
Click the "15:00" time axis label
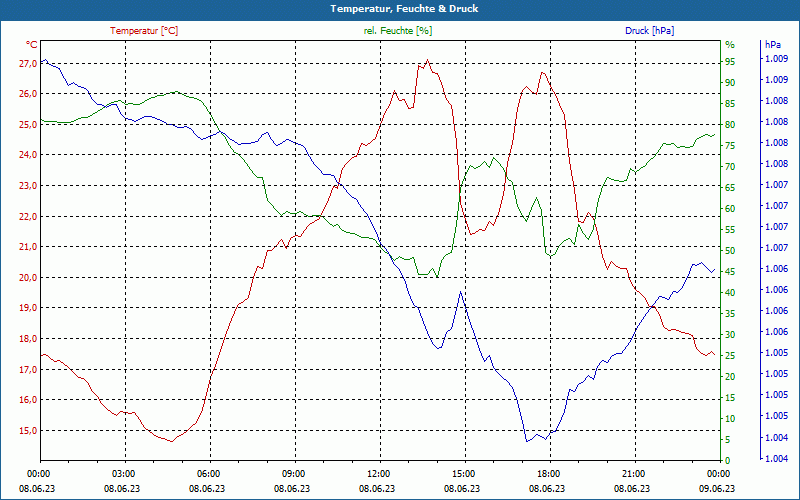[x=463, y=473]
